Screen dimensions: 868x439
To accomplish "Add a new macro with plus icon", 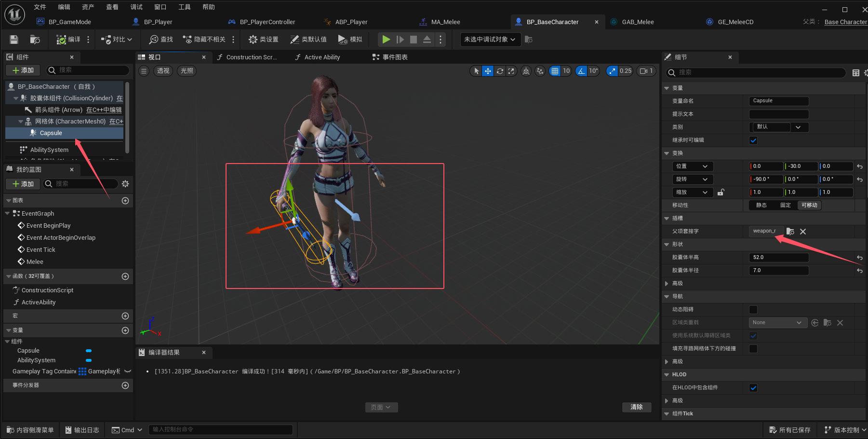I will coord(125,316).
